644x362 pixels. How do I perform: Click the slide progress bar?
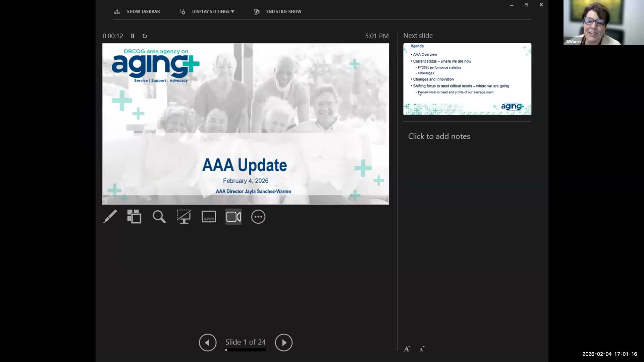click(246, 350)
